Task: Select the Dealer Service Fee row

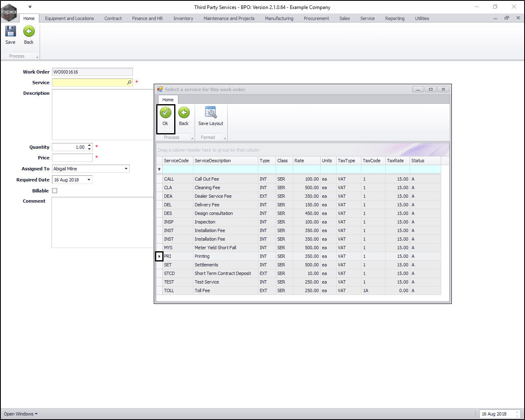Action: click(x=298, y=196)
